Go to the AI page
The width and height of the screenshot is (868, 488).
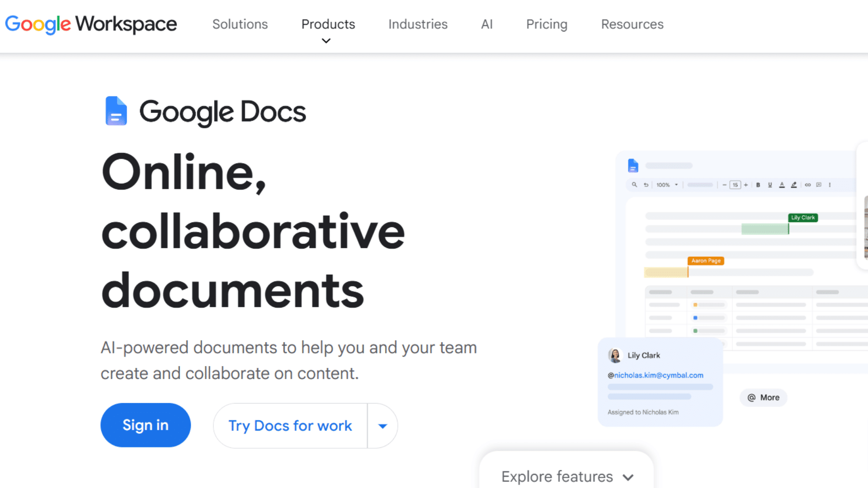[x=487, y=24]
